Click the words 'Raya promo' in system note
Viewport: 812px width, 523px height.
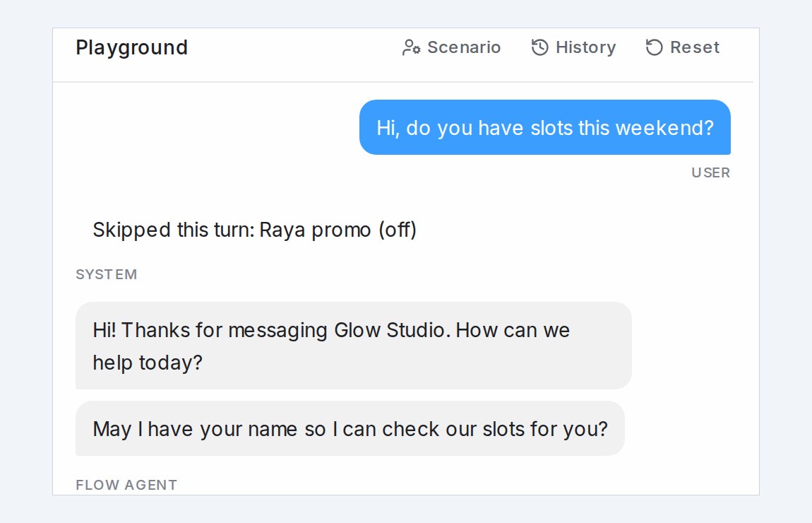(x=315, y=230)
